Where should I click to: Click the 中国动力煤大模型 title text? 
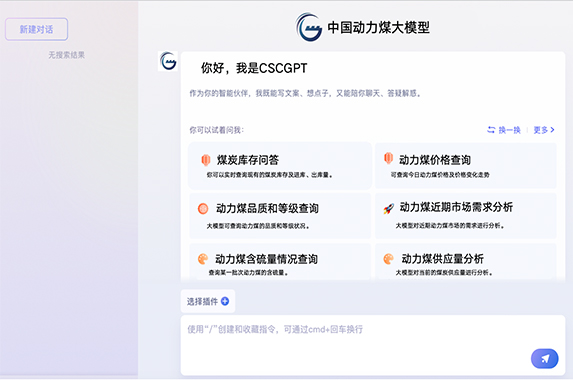pos(378,27)
